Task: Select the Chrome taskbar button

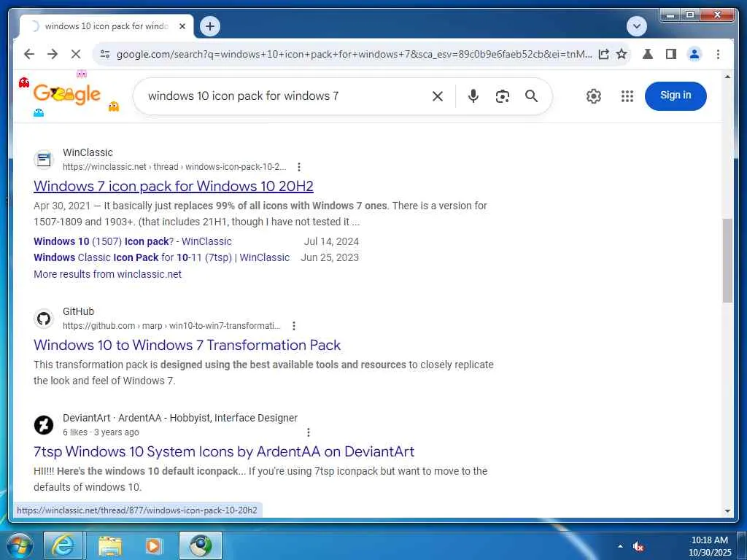Action: point(201,545)
